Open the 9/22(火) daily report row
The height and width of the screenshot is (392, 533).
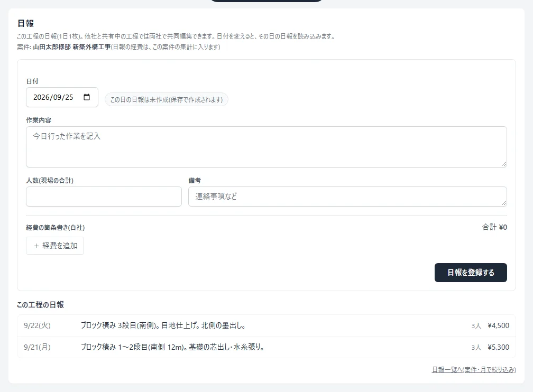point(266,325)
